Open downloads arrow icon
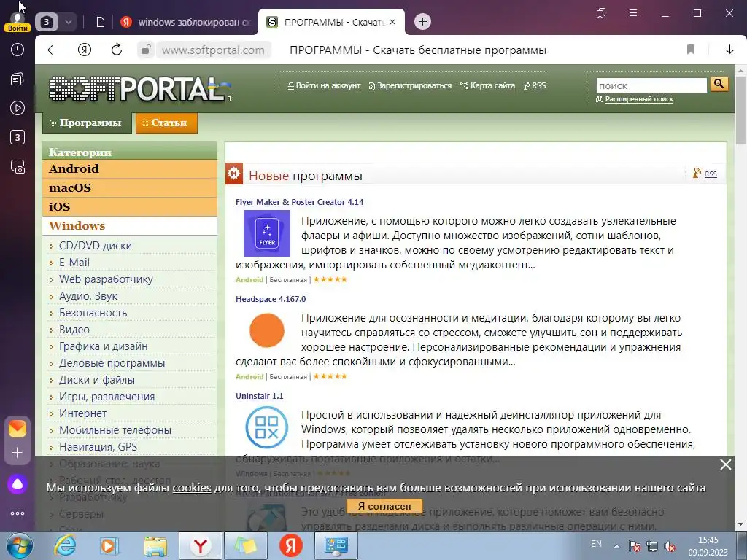 tap(729, 50)
